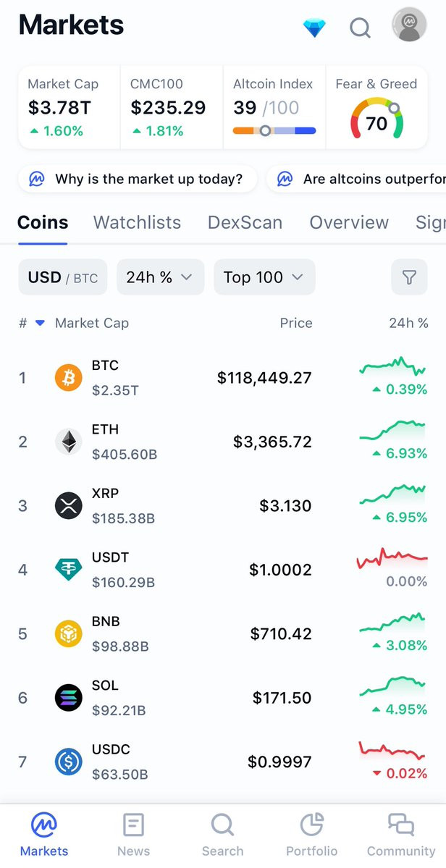The image size is (446, 868).
Task: Open the Fear & Greed card
Action: [x=376, y=107]
